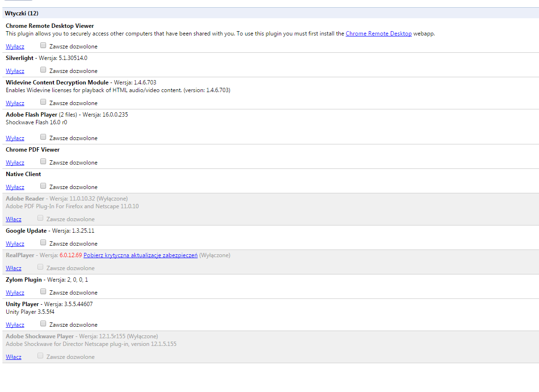Enable Adobe Reader plugin with Włącz

click(13, 219)
